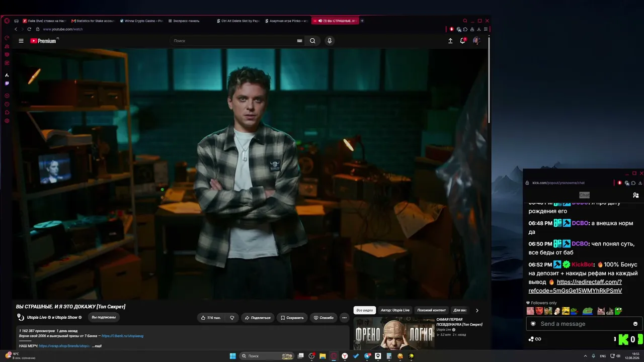Open the Opera menu logo
This screenshot has height=362, width=644.
(x=7, y=21)
